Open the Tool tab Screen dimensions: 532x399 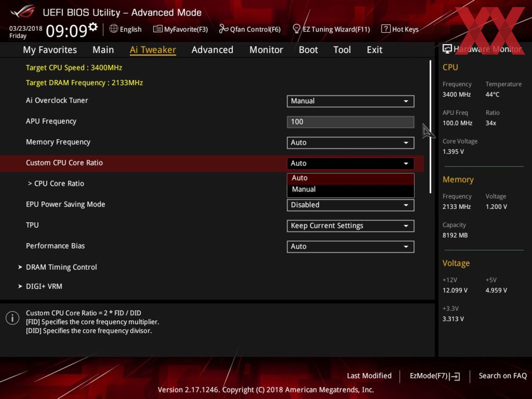[342, 50]
